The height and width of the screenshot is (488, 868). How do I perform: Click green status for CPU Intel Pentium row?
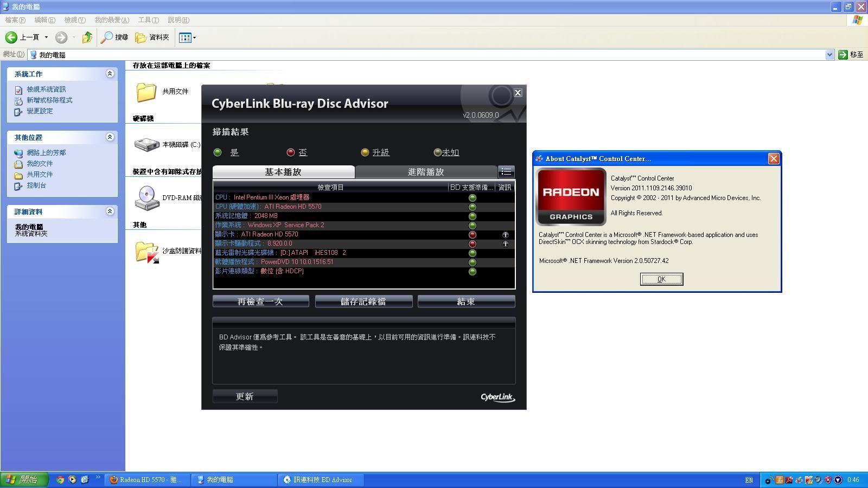point(472,198)
